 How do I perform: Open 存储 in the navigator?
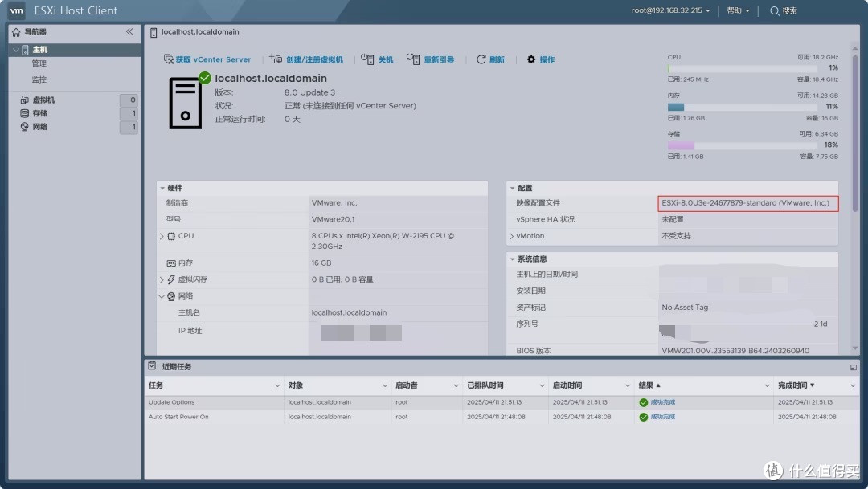(x=40, y=113)
